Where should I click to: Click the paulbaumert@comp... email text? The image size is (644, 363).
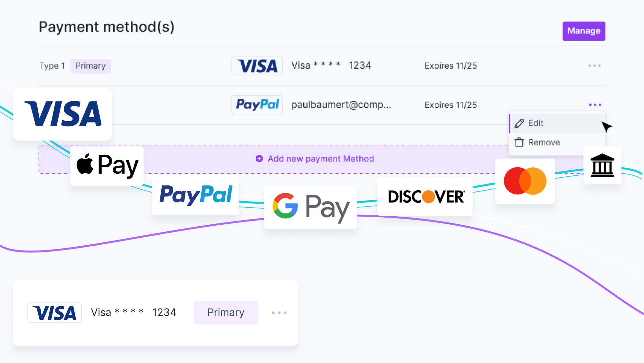(x=341, y=105)
